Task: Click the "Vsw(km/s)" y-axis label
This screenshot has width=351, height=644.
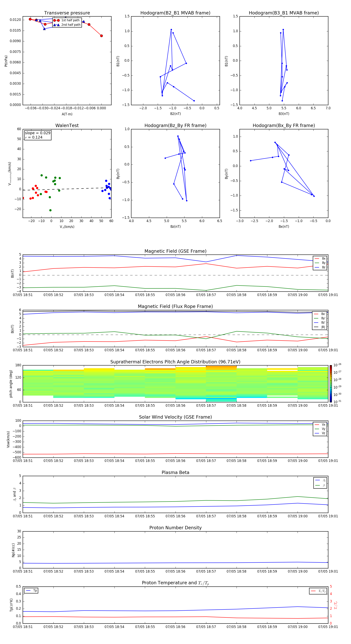Action: point(8,439)
